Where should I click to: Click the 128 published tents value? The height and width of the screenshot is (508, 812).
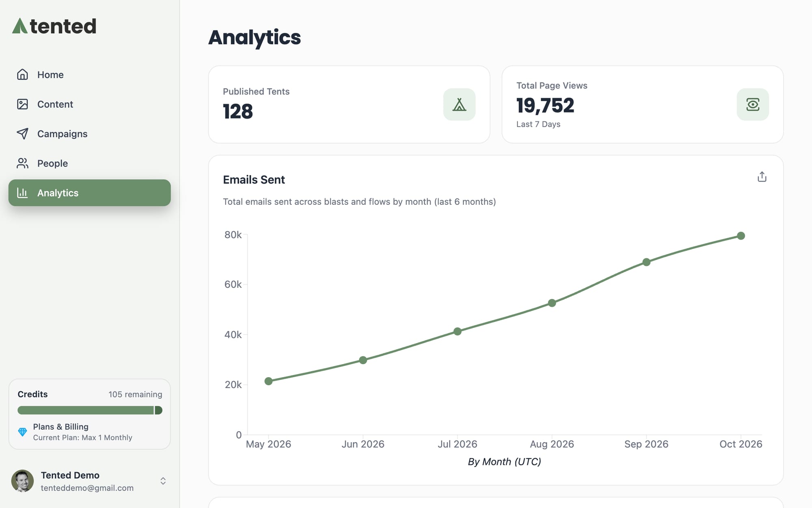238,111
